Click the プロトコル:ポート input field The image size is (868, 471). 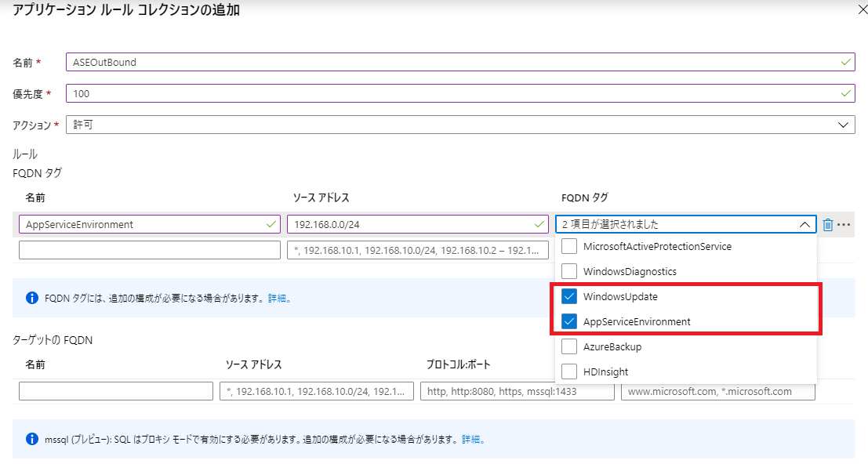click(517, 391)
